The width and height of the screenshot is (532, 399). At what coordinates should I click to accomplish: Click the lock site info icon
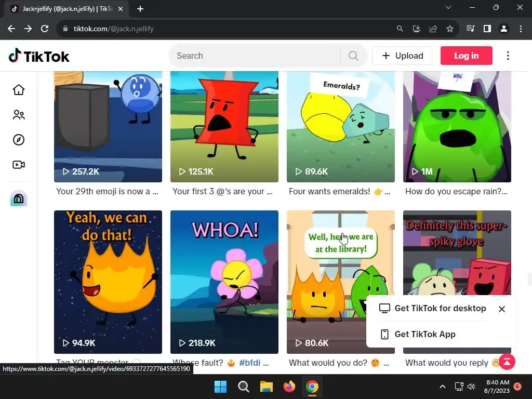coord(65,29)
